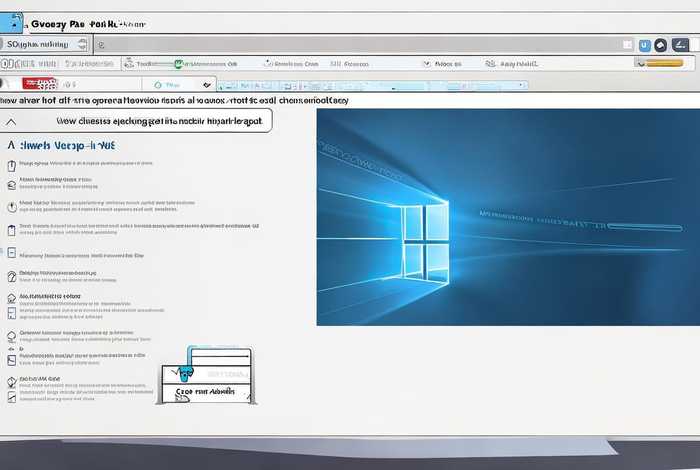The image size is (700, 470).
Task: Click the lightbulb icon near the list's bottom
Action: tap(12, 382)
